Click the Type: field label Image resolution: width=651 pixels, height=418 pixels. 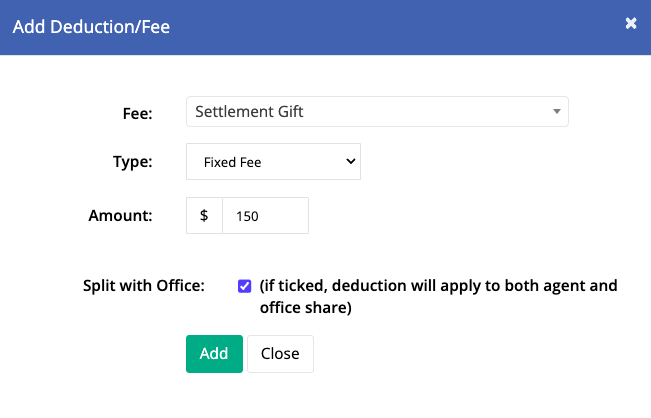point(132,161)
